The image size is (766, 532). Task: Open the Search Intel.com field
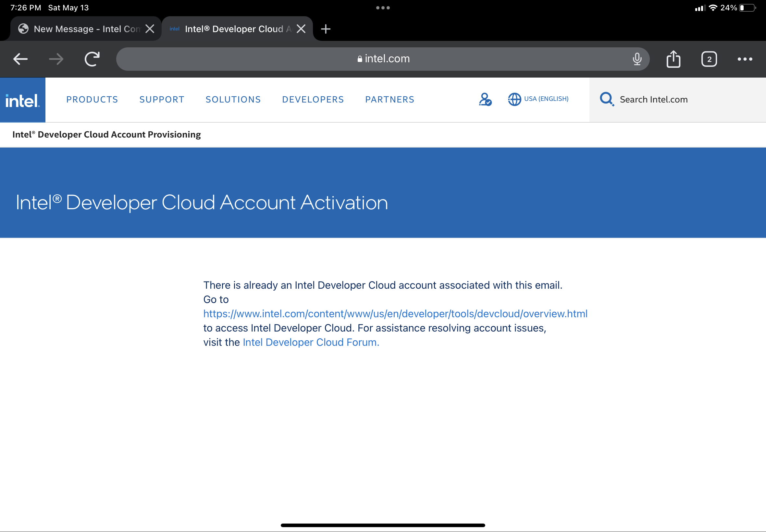(x=653, y=99)
